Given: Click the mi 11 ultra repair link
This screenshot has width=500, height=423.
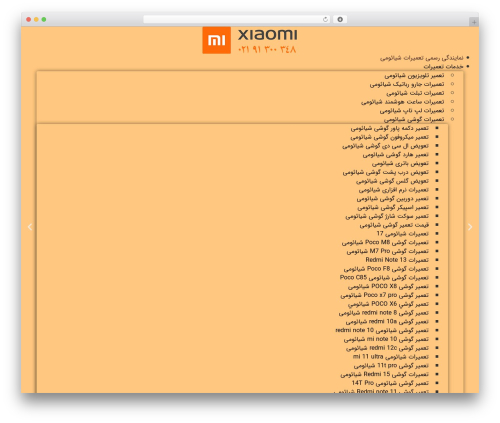Looking at the screenshot, I should pyautogui.click(x=391, y=357).
